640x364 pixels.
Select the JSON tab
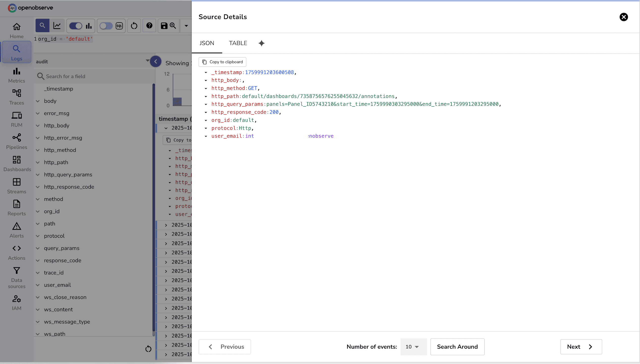pos(207,43)
